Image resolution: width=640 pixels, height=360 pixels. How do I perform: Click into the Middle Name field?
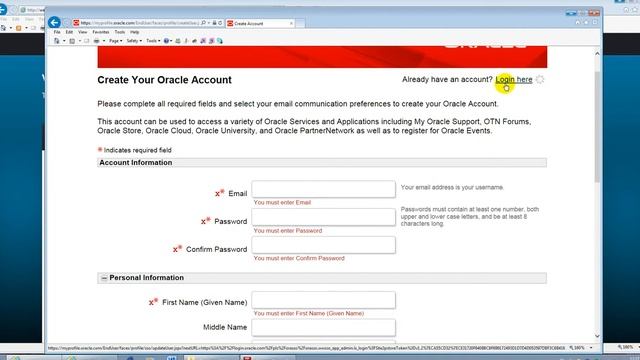coord(323,328)
